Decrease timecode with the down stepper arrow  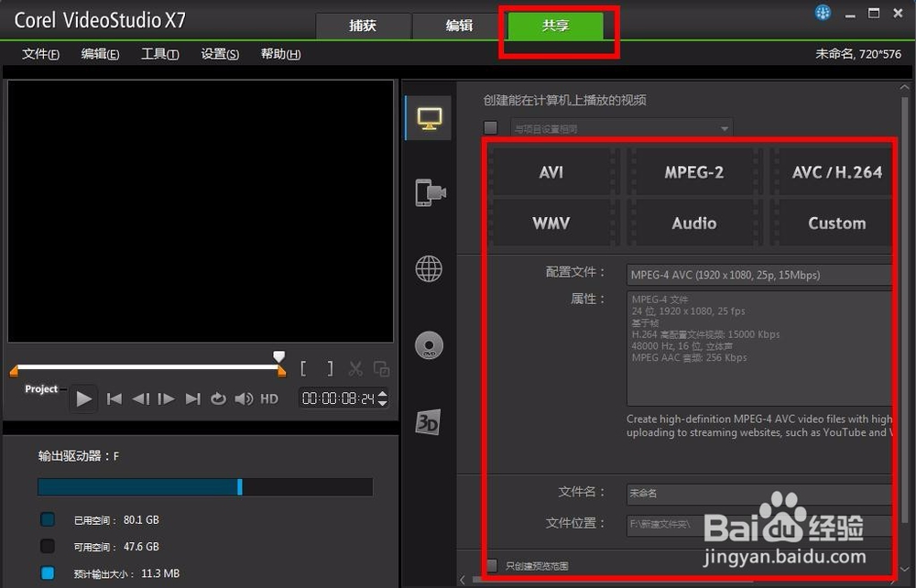tap(383, 403)
